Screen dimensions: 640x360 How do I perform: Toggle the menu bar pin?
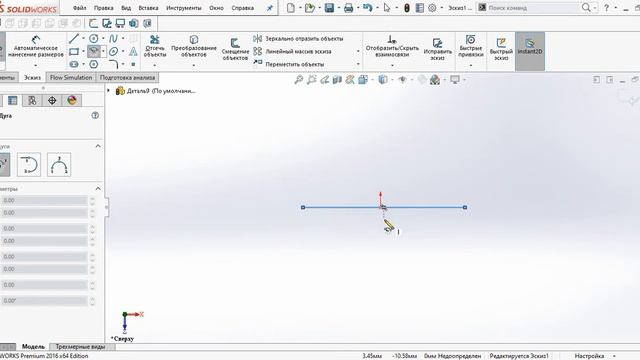click(x=270, y=8)
